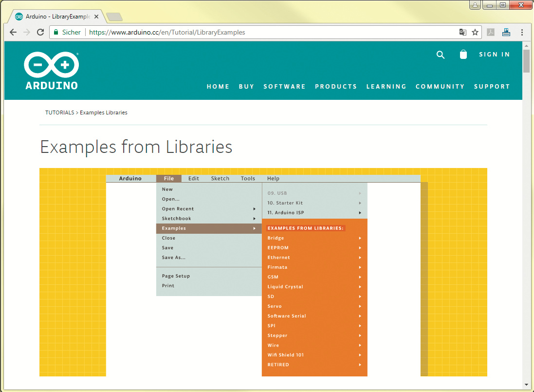Click the blue printer extension icon
The height and width of the screenshot is (392, 534).
[506, 32]
